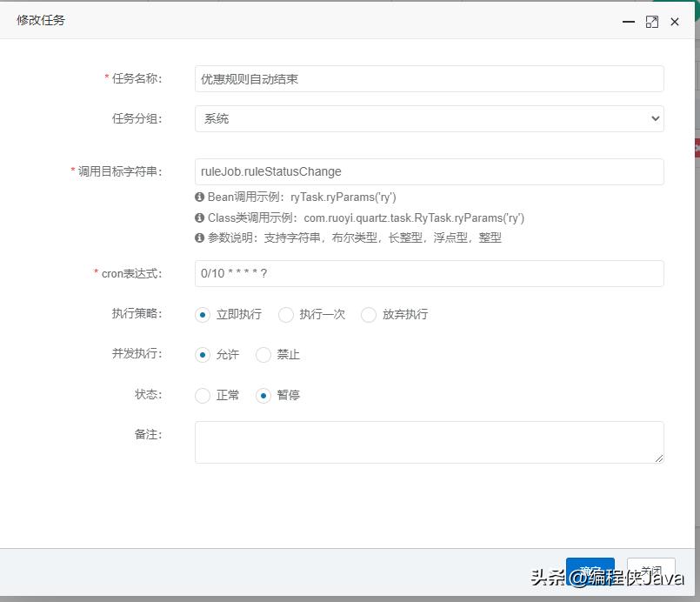Click the info icon beside Bean调用示例
The height and width of the screenshot is (602, 700).
coord(200,196)
